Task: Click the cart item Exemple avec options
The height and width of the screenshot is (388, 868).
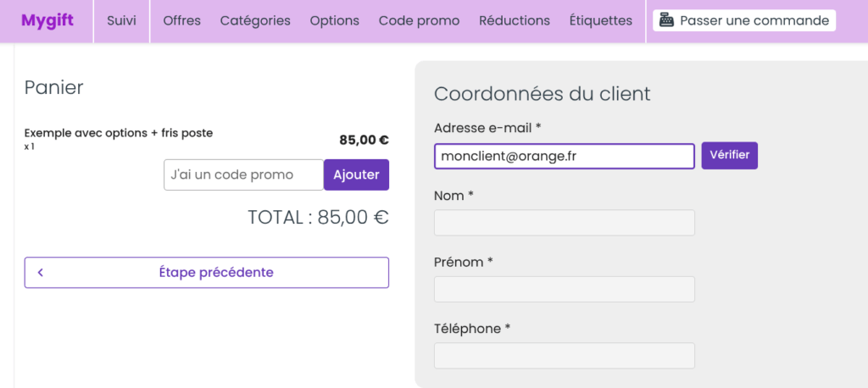Action: point(119,133)
